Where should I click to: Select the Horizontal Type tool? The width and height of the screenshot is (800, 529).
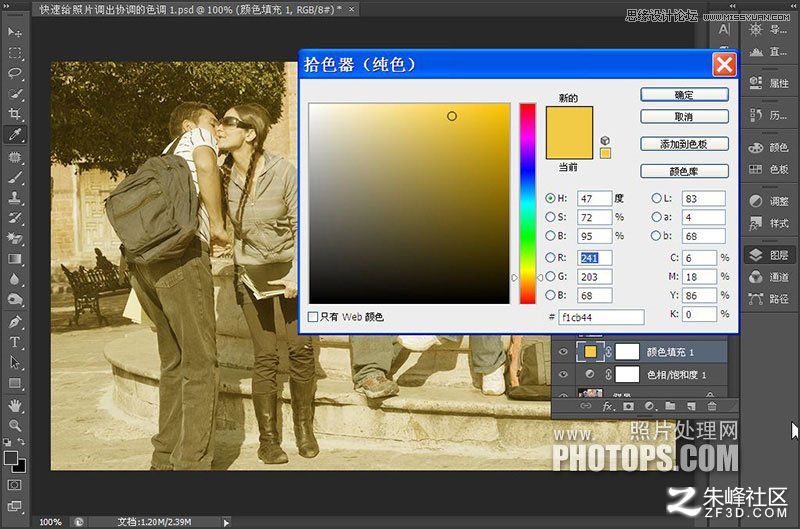point(15,342)
